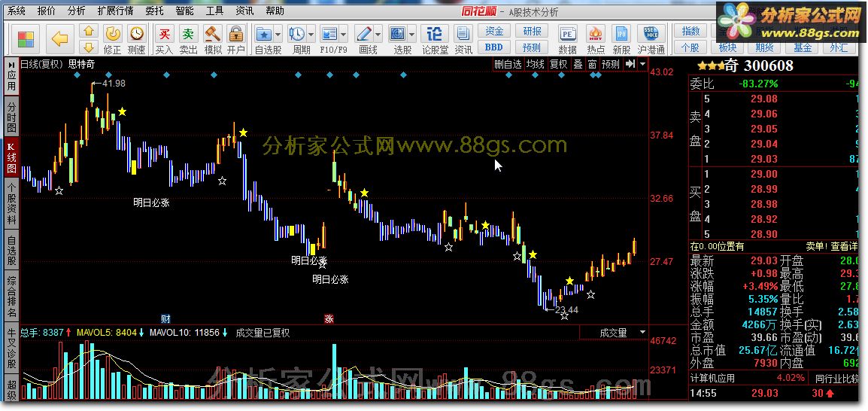The height and width of the screenshot is (411, 868).
Task: Click the jump-to-end arrow icon in chart toolbar
Action: (630, 64)
